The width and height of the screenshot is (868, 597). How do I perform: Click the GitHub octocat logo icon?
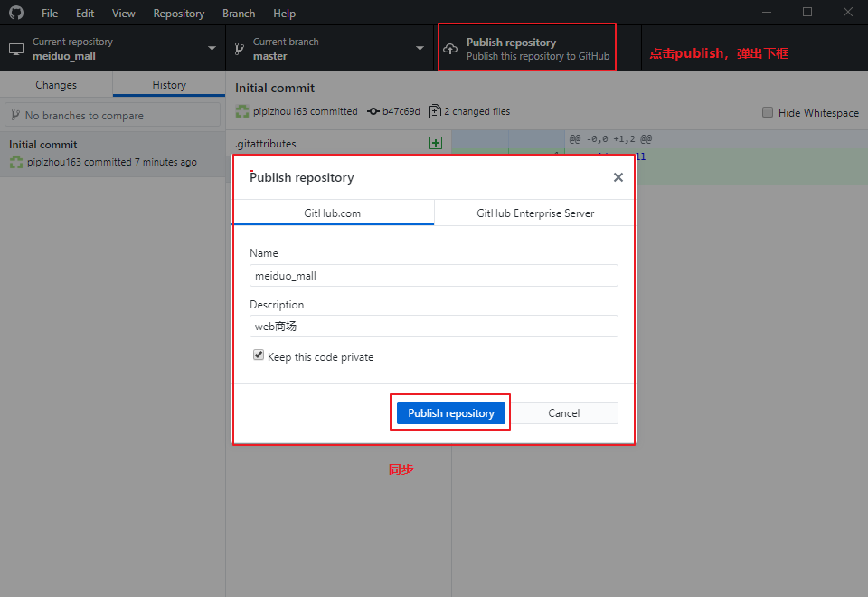[x=16, y=13]
